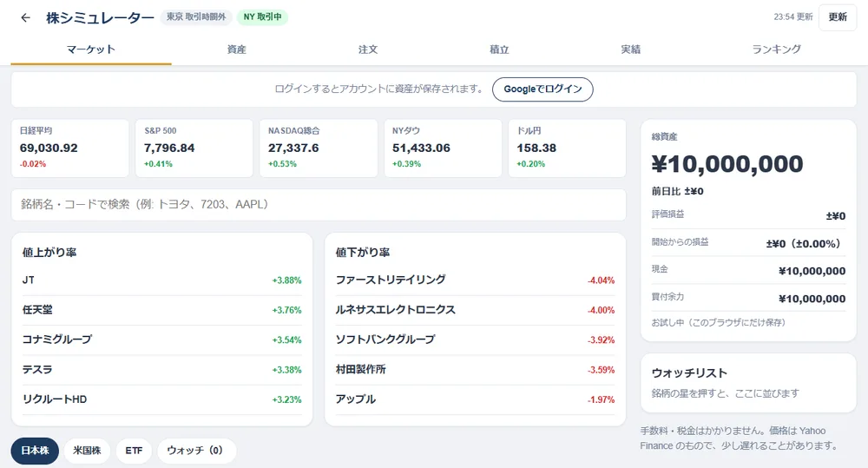Click the NY 取引中 status badge
868x468 pixels.
262,17
